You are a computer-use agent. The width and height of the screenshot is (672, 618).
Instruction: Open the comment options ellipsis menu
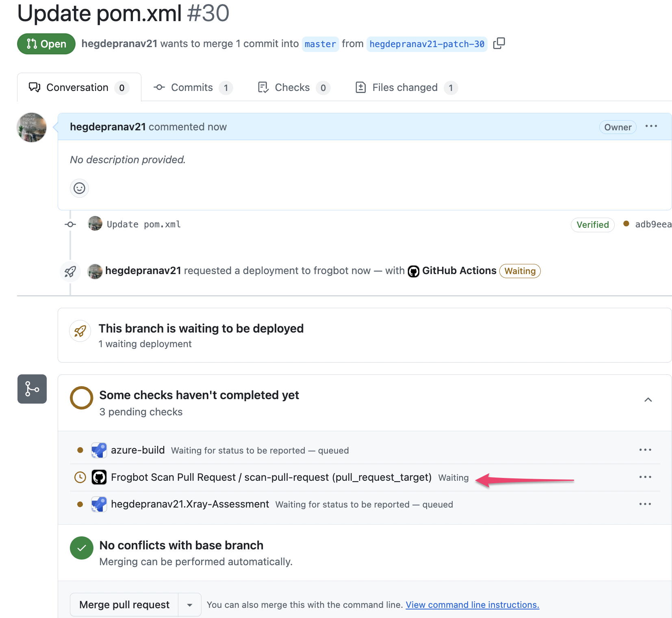coord(651,126)
